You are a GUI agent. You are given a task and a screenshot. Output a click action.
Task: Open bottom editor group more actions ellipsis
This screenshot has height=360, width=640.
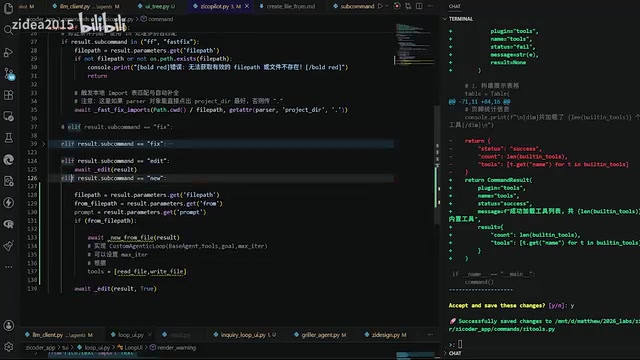[430, 335]
